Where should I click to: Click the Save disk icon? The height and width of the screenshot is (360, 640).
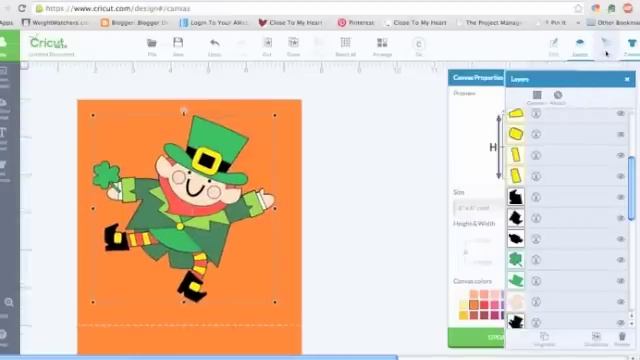[178, 43]
